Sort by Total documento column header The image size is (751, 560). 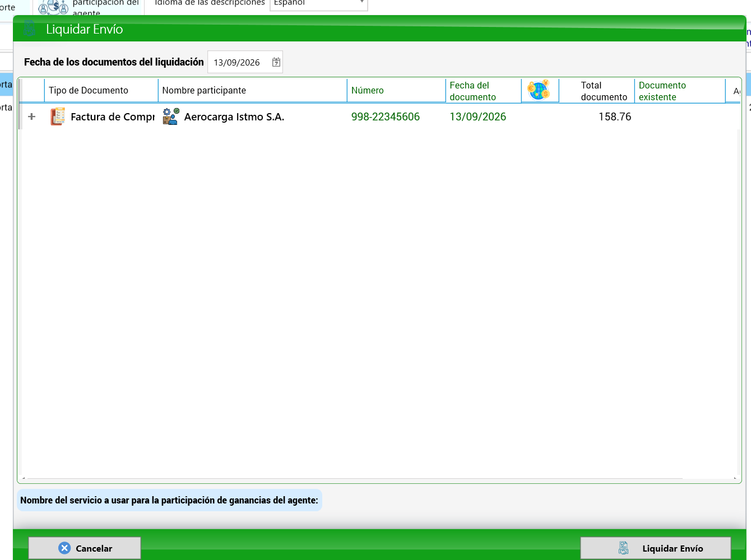click(x=596, y=91)
